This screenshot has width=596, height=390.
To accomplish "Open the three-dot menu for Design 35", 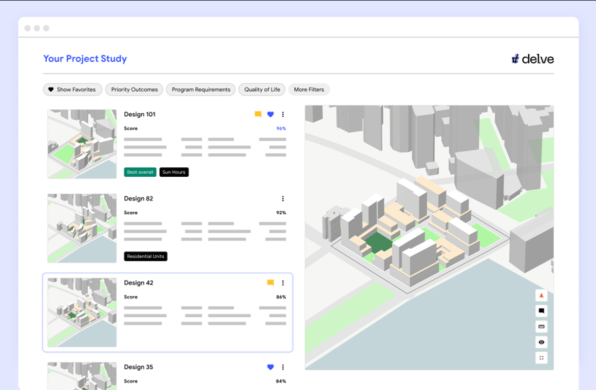I will pos(283,367).
